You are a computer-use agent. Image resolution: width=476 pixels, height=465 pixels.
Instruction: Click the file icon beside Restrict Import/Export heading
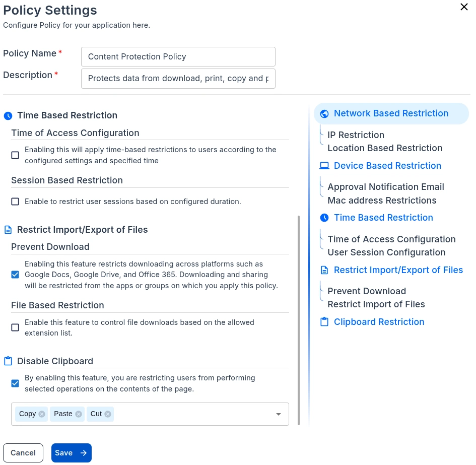pyautogui.click(x=8, y=230)
